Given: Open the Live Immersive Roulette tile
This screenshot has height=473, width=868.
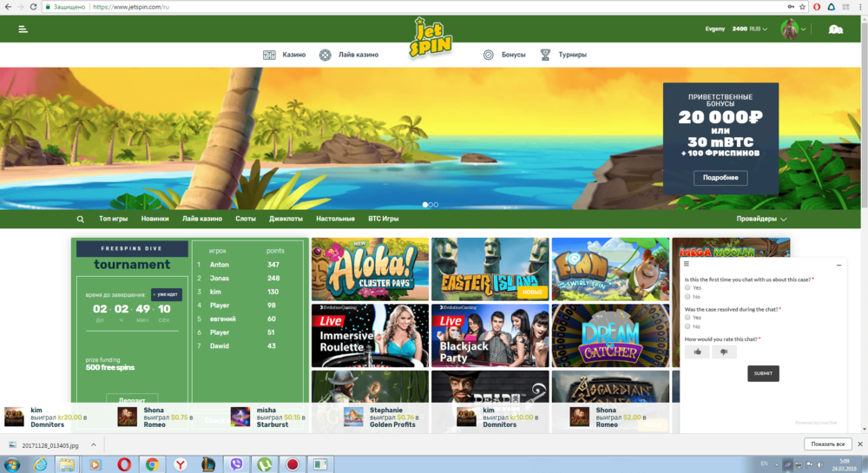Looking at the screenshot, I should pos(370,336).
